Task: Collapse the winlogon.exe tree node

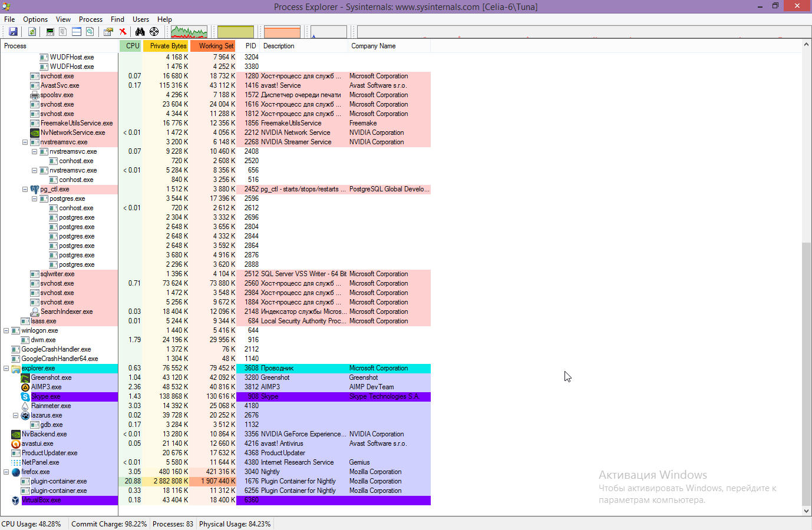Action: click(6, 330)
